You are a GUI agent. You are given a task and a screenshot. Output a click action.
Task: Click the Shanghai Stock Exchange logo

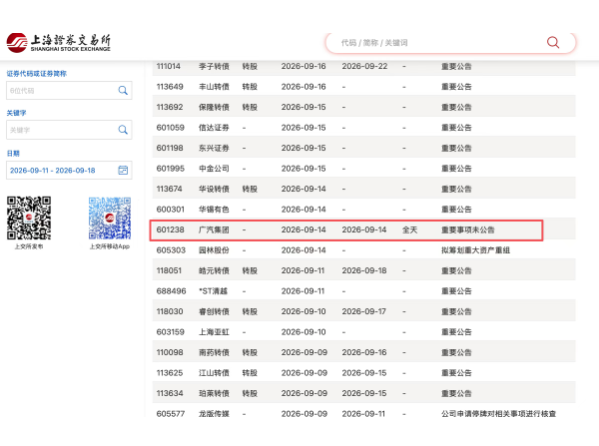58,43
